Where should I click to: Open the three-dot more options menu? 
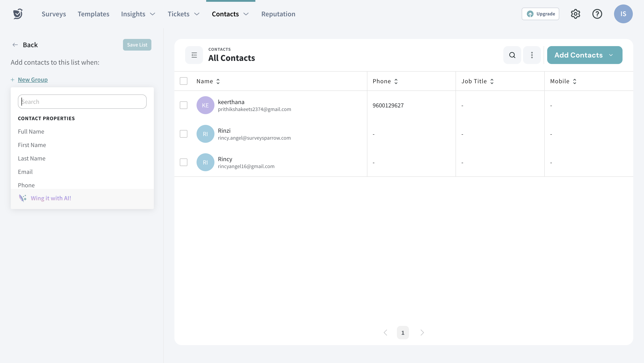click(x=532, y=55)
